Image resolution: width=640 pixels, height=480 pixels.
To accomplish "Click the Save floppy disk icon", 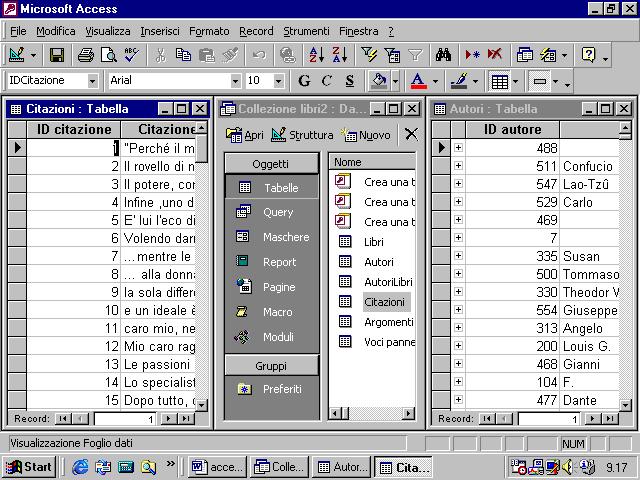I will coord(57,55).
